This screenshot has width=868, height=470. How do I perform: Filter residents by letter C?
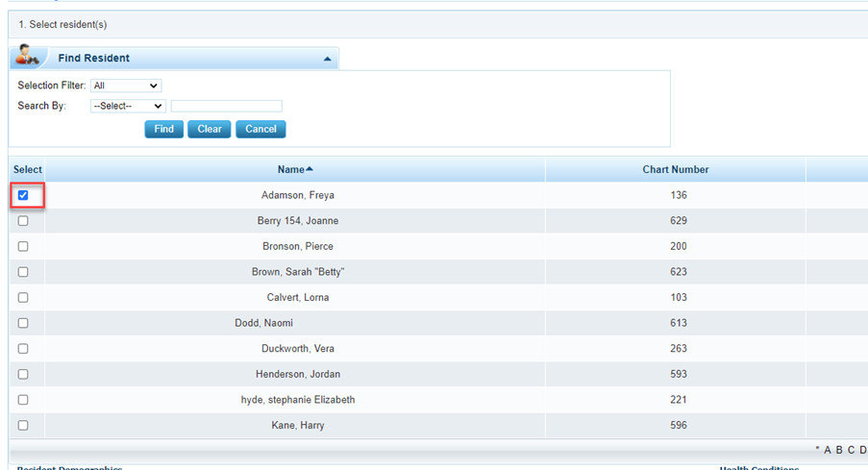click(851, 450)
